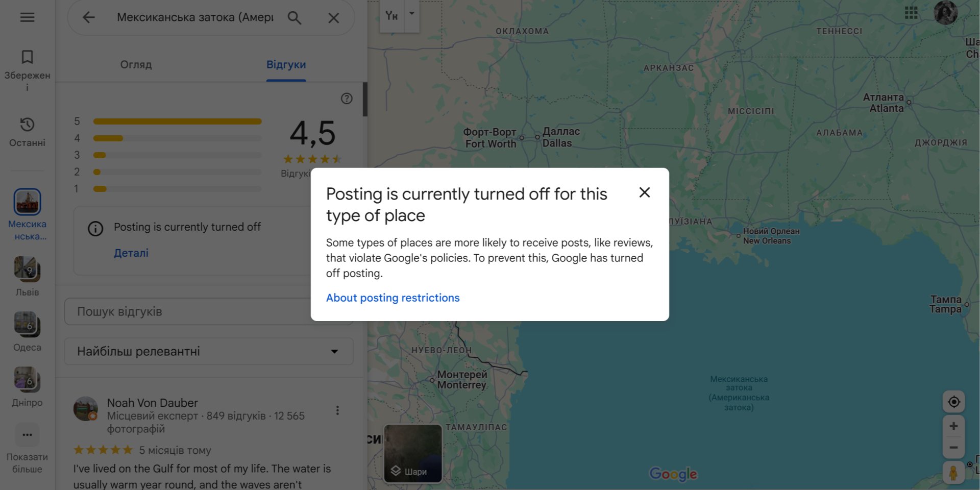Screen dimensions: 980x490
Task: Click the search magnifier icon
Action: [x=295, y=18]
